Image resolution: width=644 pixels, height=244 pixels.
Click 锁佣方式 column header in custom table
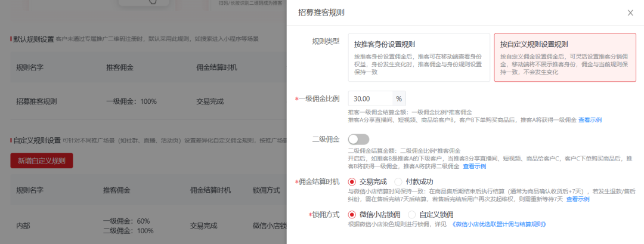266,190
